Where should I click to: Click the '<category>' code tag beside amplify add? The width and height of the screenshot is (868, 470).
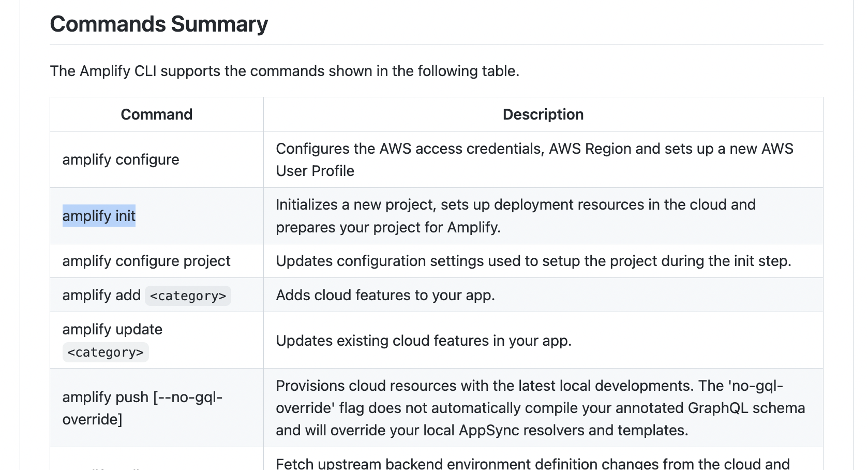pyautogui.click(x=188, y=296)
